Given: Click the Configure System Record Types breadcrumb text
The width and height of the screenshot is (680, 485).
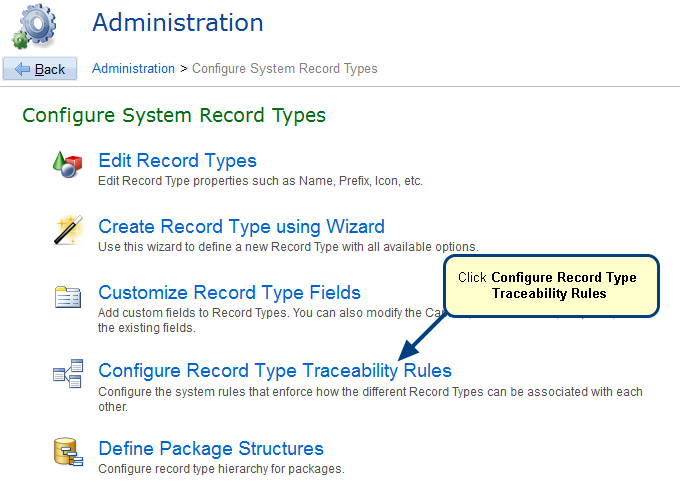Looking at the screenshot, I should 285,69.
